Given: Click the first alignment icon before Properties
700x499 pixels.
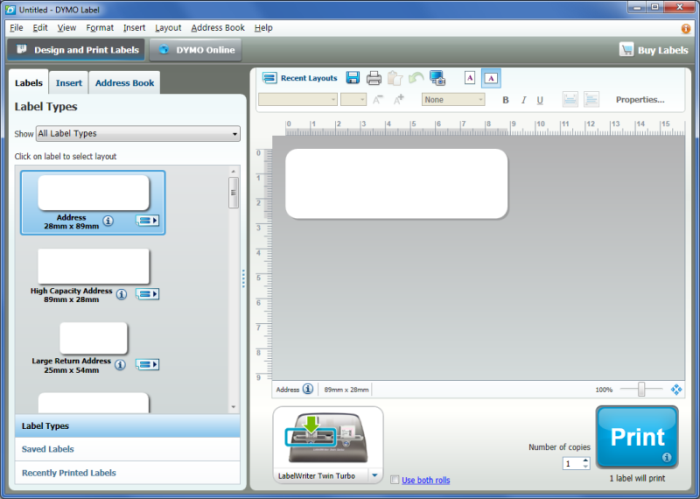Looking at the screenshot, I should point(570,100).
